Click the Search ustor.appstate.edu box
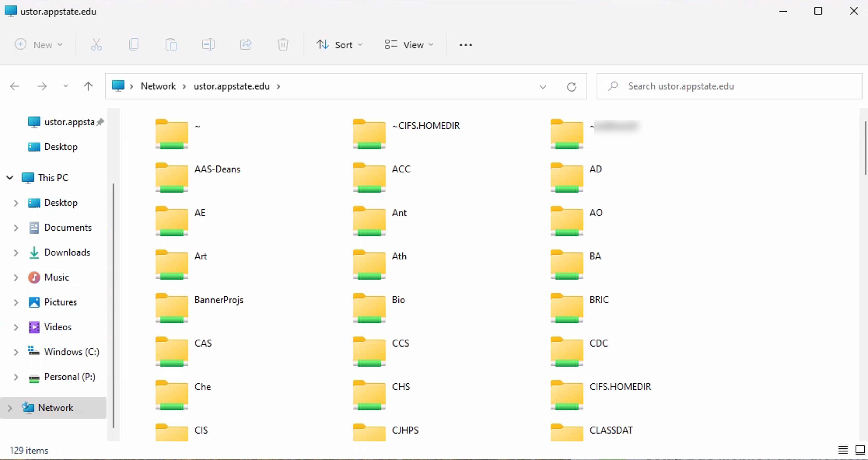This screenshot has width=868, height=460. point(729,86)
